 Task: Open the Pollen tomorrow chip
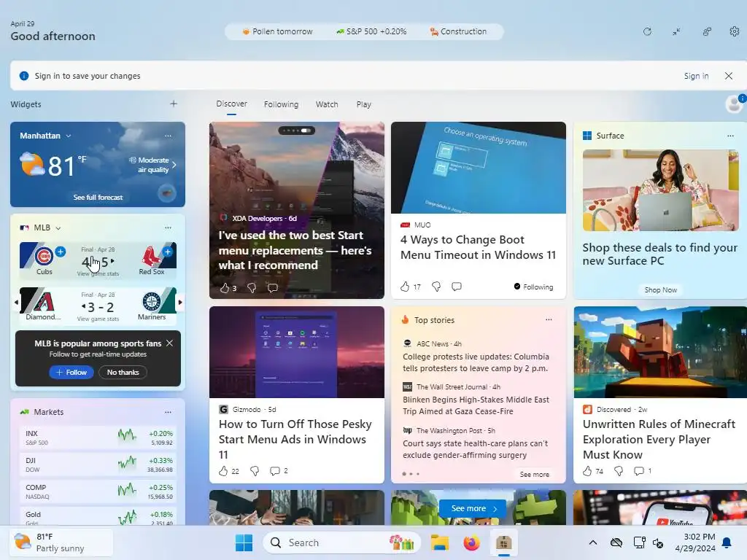(277, 31)
